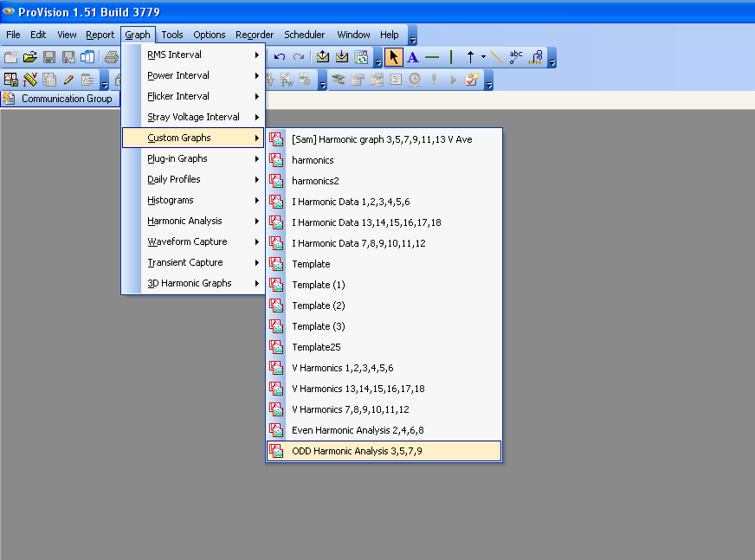This screenshot has height=560, width=755.
Task: Open the Scheduler menu
Action: coord(304,35)
